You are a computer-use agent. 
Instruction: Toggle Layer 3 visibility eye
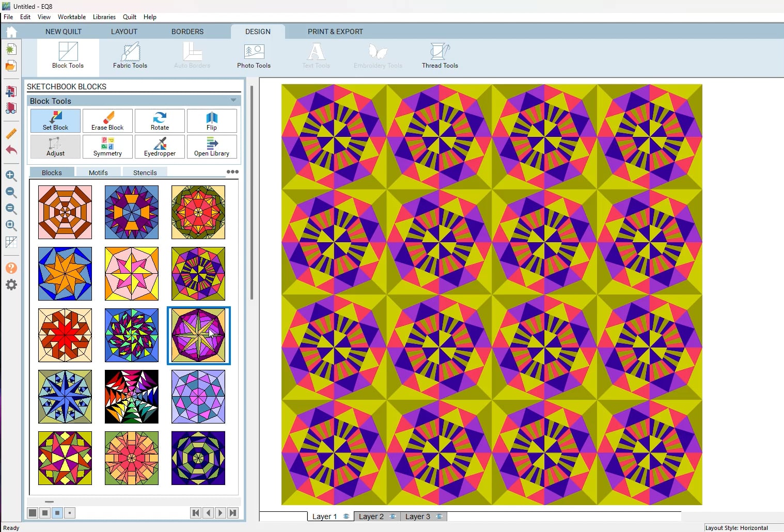(x=439, y=517)
